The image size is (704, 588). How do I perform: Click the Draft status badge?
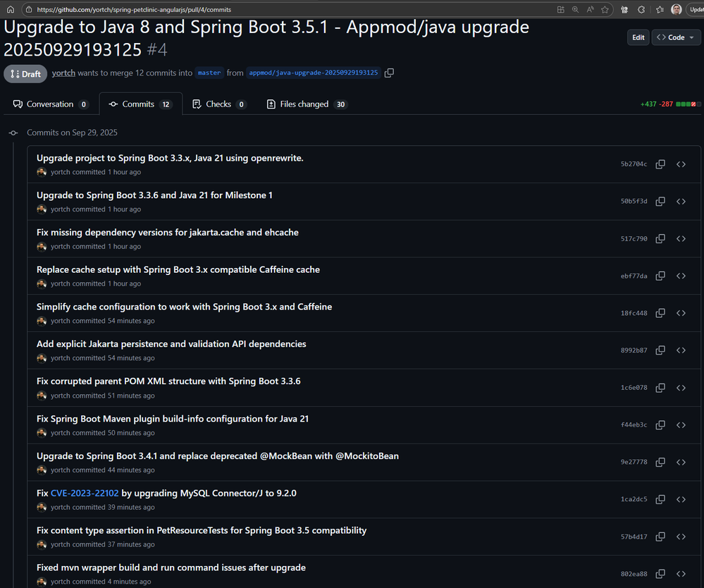pos(25,74)
